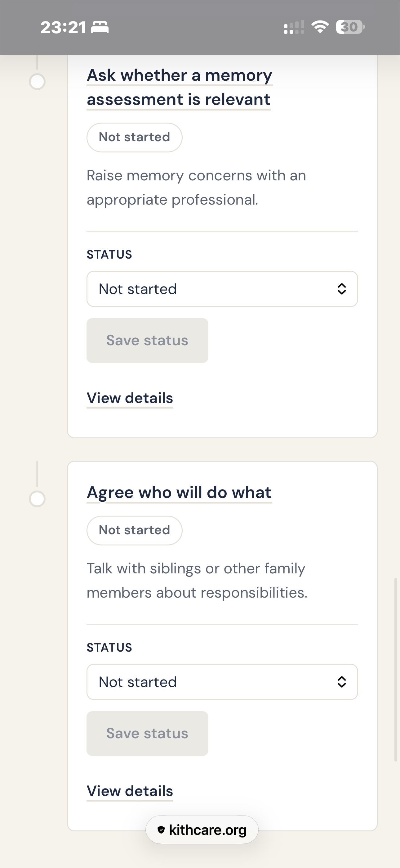Click Save status for Agree who will do what
This screenshot has width=400, height=868.
[x=148, y=733]
